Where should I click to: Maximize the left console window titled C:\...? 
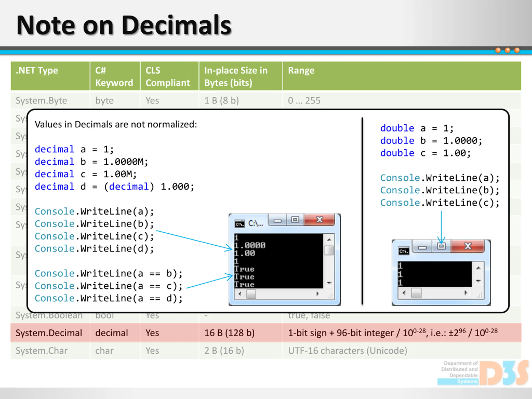(295, 220)
